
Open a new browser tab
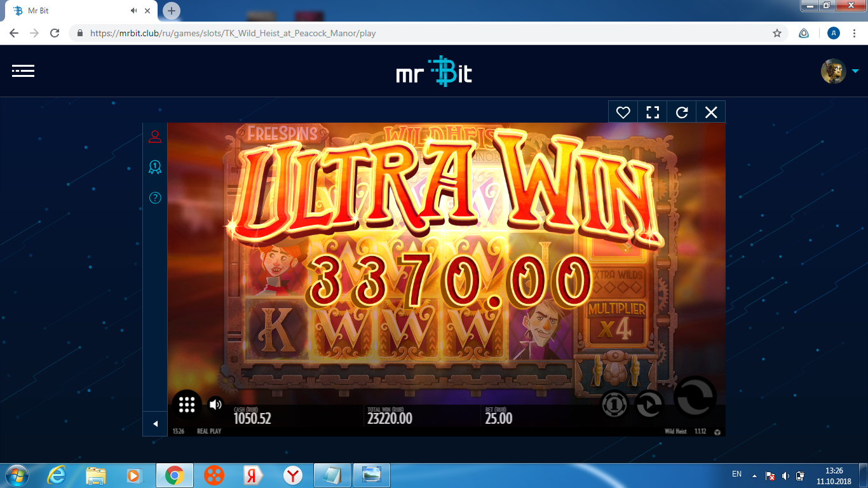pyautogui.click(x=172, y=11)
